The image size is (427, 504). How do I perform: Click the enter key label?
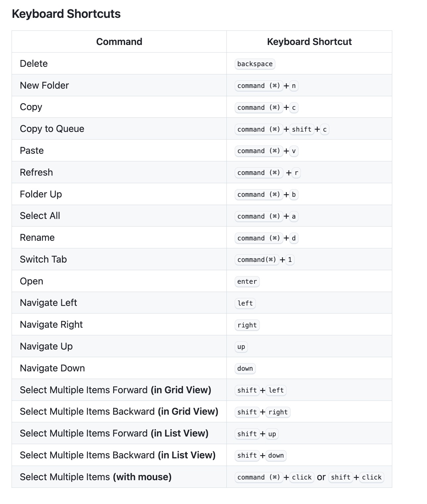click(247, 281)
